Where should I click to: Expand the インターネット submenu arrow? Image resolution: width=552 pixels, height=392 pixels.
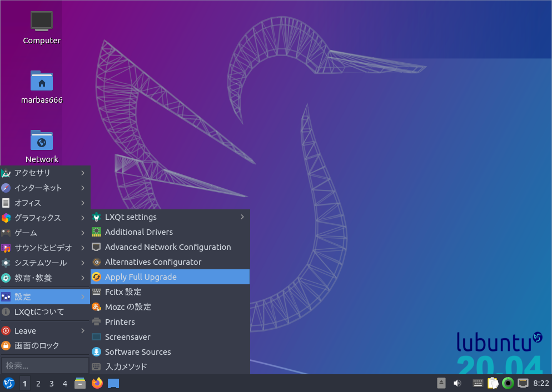point(83,188)
